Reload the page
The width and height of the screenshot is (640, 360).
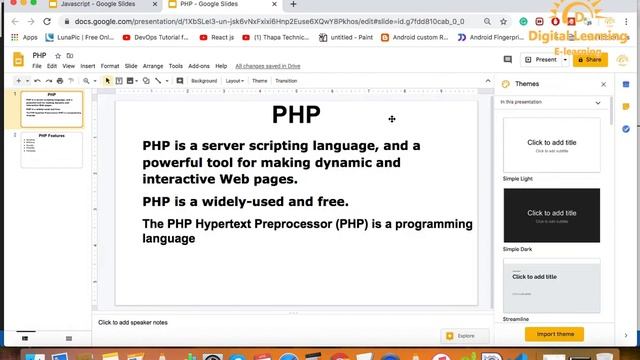[47, 21]
